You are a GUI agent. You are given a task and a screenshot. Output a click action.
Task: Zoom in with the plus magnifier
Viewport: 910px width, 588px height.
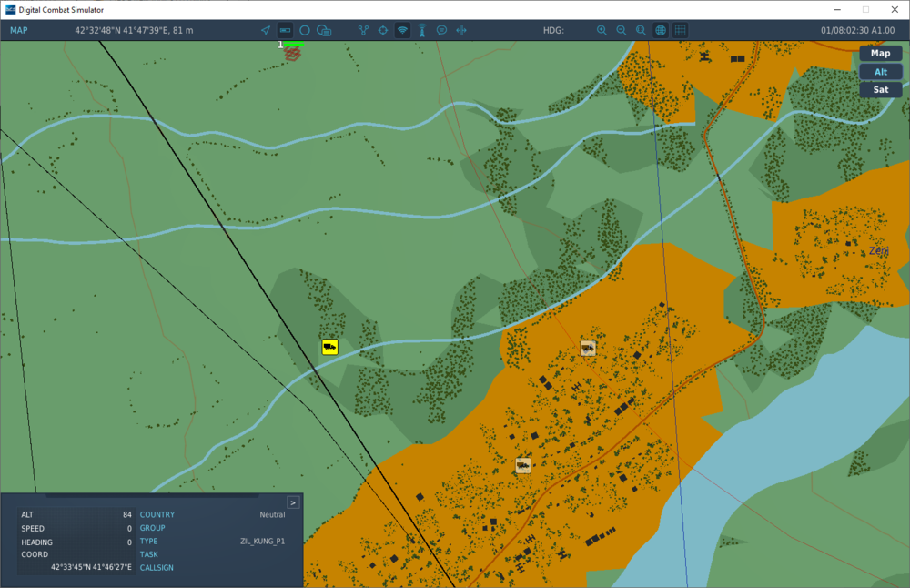pos(602,30)
